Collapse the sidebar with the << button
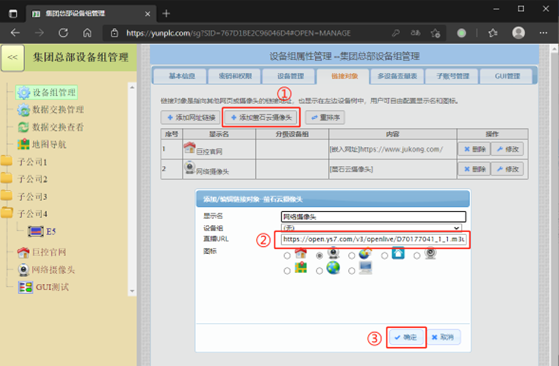Screen dimensions: 559x366 (x=13, y=57)
